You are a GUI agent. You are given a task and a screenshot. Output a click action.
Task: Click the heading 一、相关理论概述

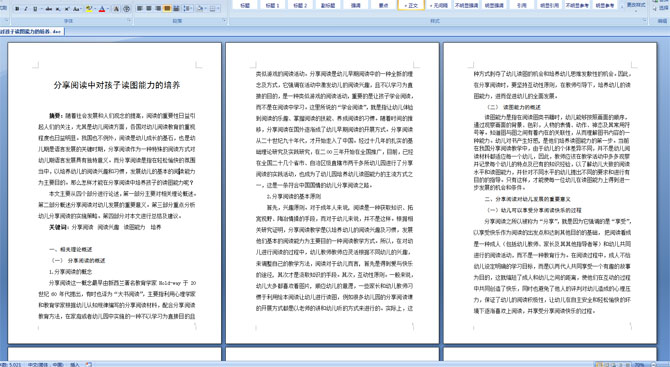point(71,249)
